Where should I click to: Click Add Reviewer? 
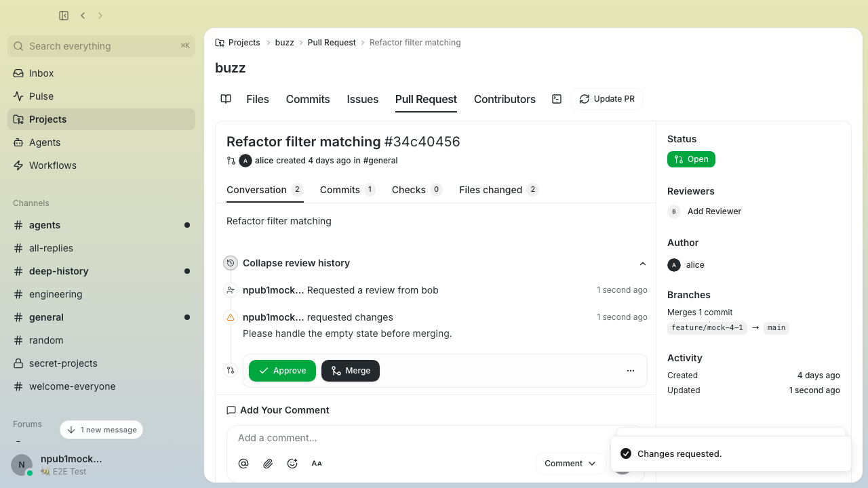pyautogui.click(x=714, y=211)
